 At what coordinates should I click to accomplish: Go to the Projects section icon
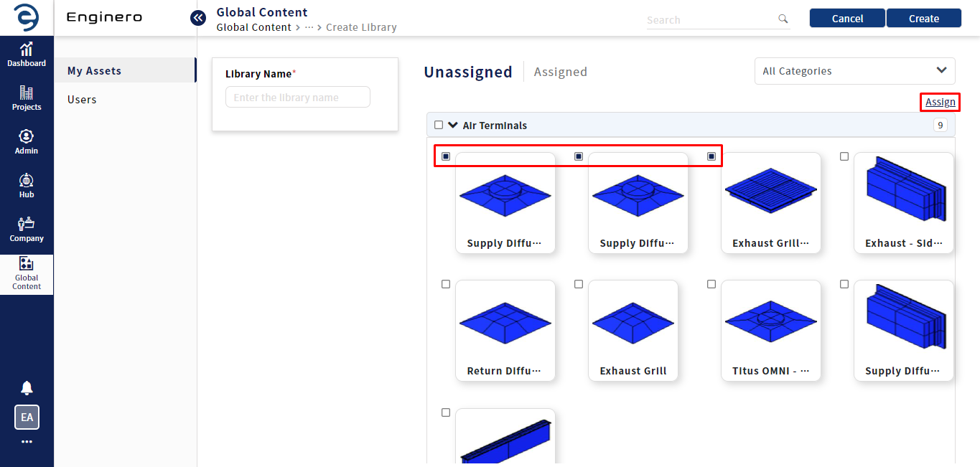tap(27, 98)
